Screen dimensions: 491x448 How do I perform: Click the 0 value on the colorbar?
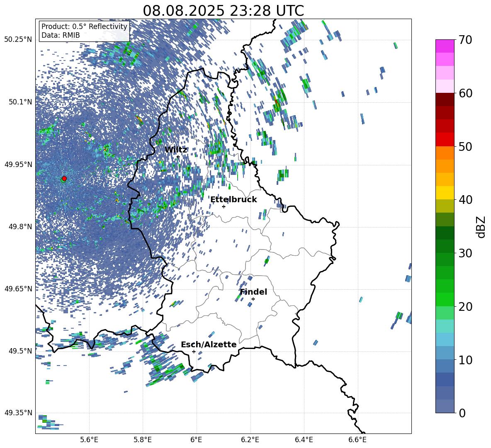(462, 413)
